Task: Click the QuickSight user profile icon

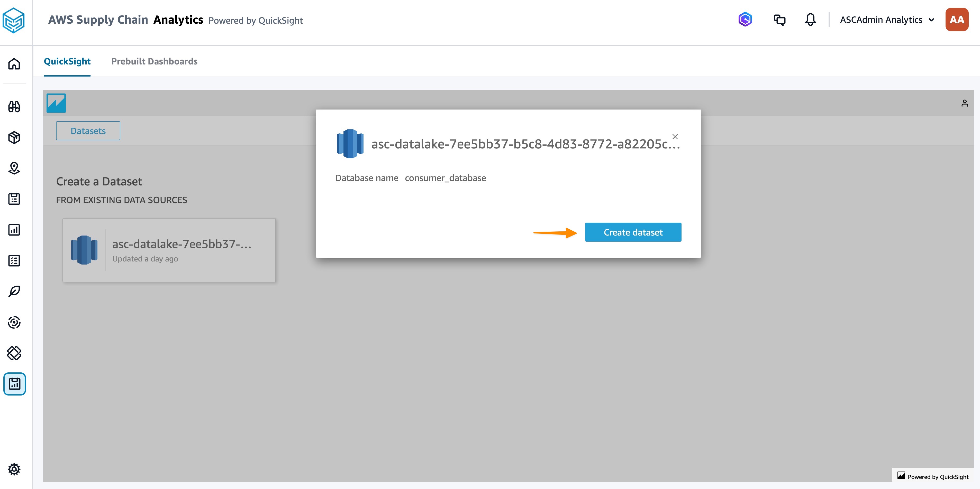Action: click(964, 103)
